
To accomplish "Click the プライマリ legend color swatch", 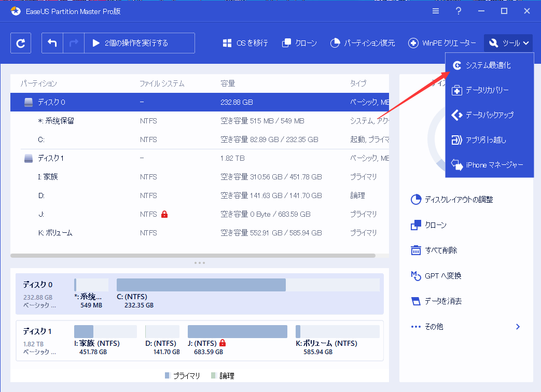I will [x=168, y=375].
